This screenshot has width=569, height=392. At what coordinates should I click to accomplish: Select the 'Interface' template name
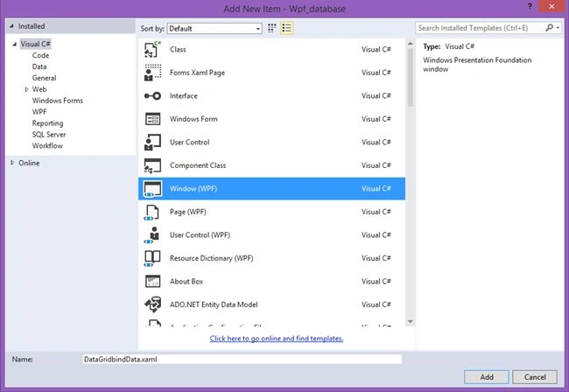(x=183, y=95)
